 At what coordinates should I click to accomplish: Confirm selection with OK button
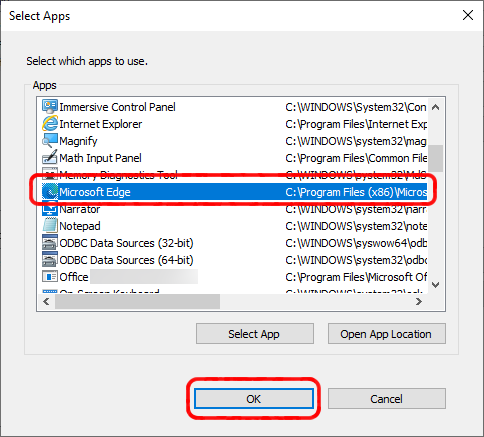254,399
